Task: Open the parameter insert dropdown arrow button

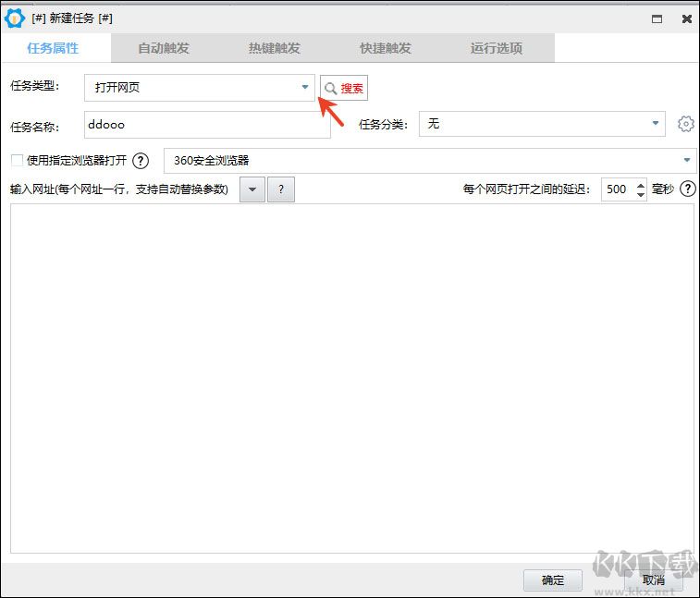Action: point(252,189)
